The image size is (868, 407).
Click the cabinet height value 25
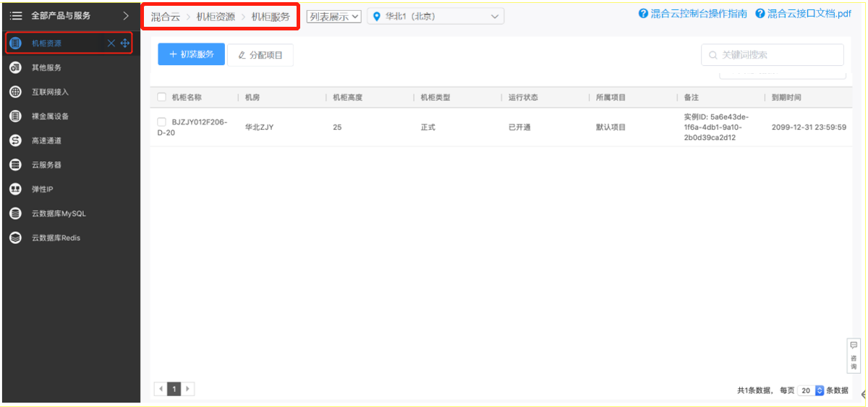(337, 127)
